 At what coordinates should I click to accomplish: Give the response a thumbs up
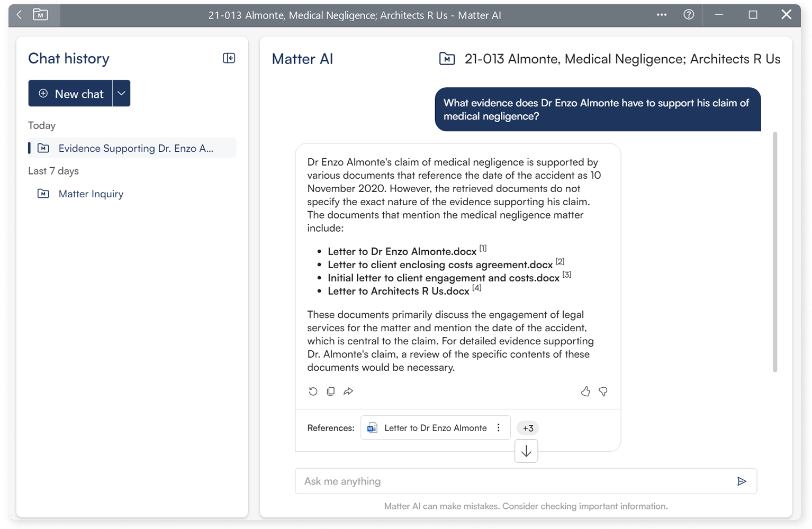click(x=585, y=391)
